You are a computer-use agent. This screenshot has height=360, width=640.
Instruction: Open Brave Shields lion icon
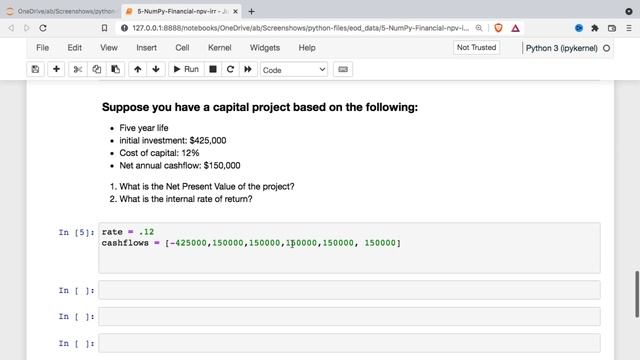click(498, 28)
